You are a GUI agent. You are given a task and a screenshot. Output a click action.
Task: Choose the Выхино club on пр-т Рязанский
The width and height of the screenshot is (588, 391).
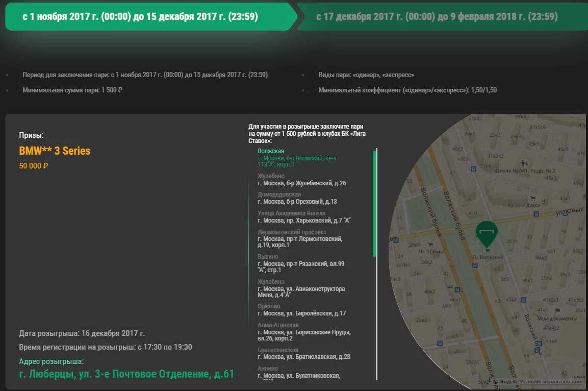pyautogui.click(x=301, y=263)
